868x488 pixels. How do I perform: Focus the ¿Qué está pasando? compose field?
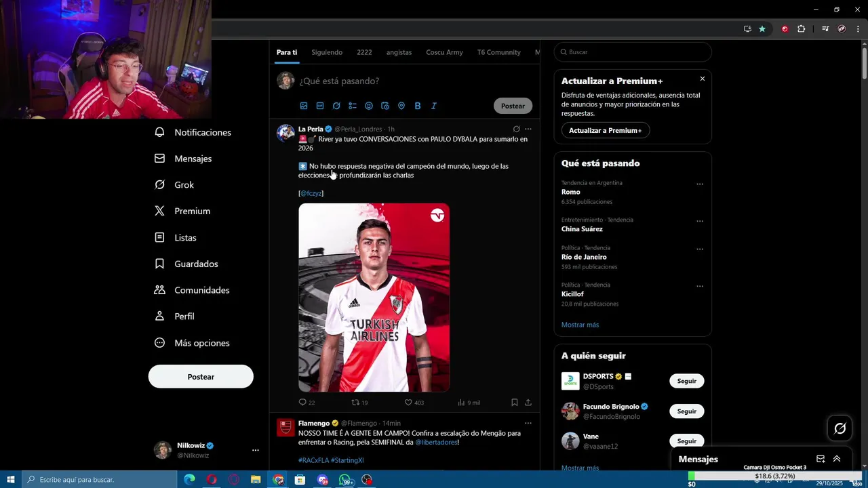coord(416,81)
